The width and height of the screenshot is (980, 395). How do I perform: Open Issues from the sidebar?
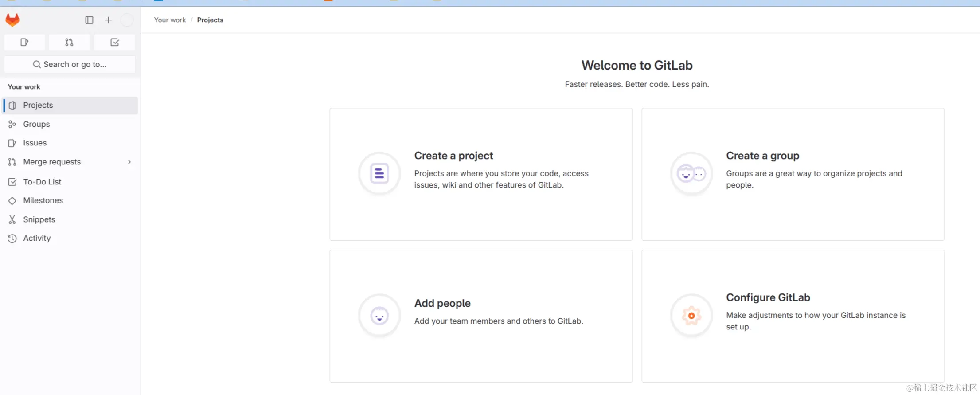coord(70,143)
